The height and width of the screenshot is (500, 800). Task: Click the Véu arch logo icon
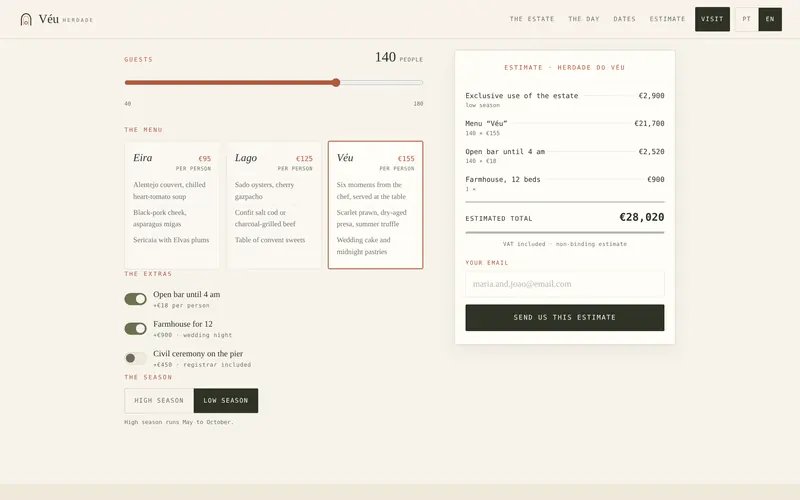(x=26, y=19)
